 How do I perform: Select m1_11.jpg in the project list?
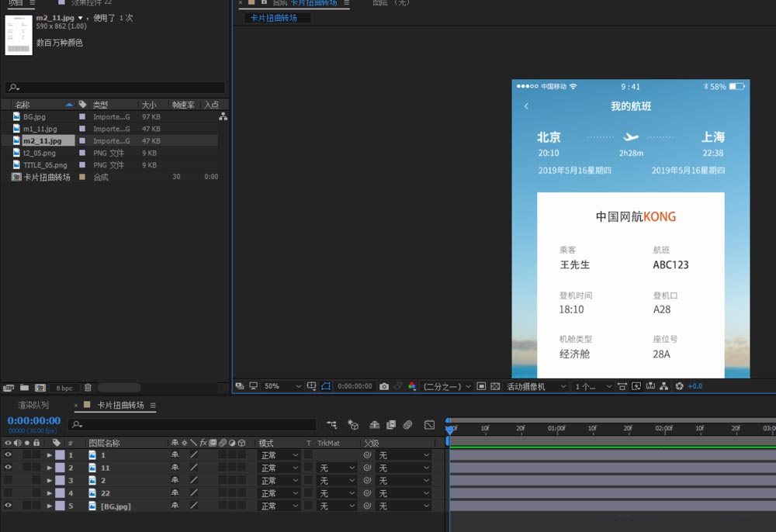[x=40, y=129]
